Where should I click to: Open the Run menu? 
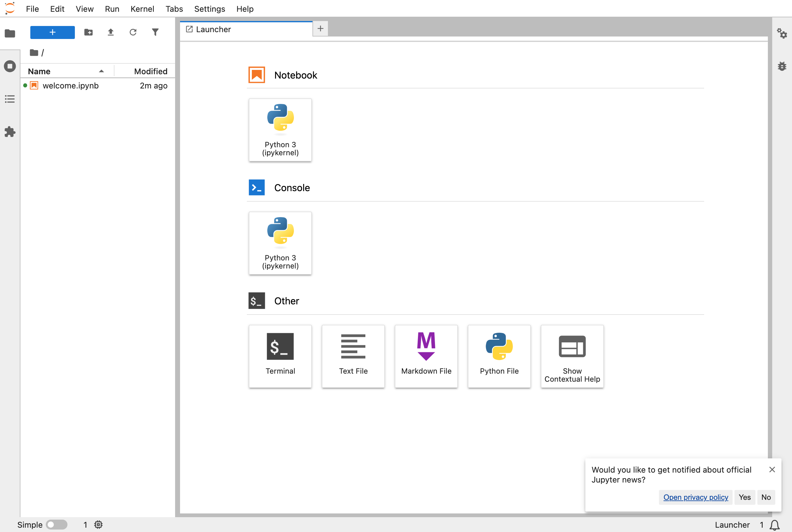click(112, 9)
